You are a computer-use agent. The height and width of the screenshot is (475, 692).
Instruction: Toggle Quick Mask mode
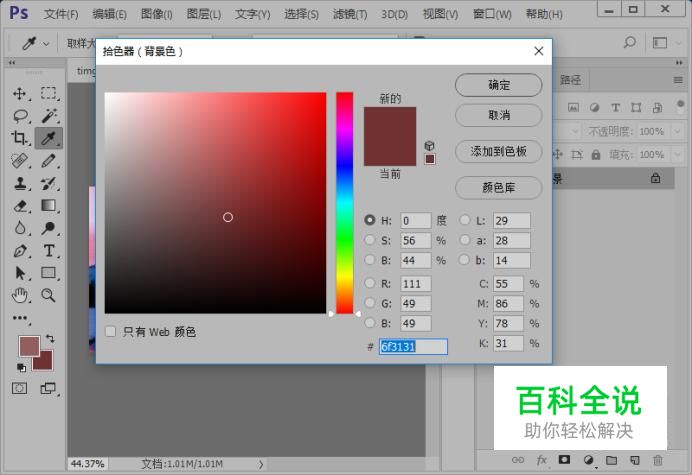(x=19, y=388)
